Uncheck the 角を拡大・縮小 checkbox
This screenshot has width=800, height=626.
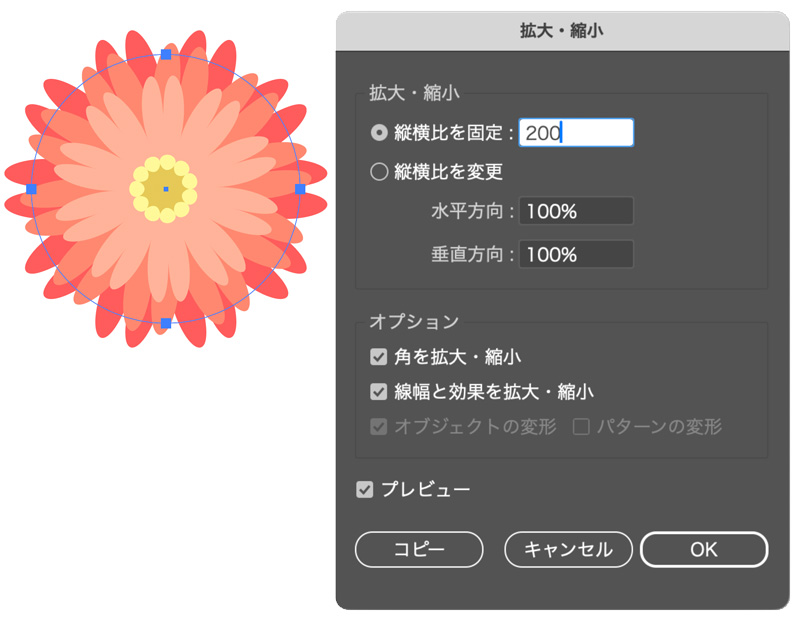(x=378, y=357)
